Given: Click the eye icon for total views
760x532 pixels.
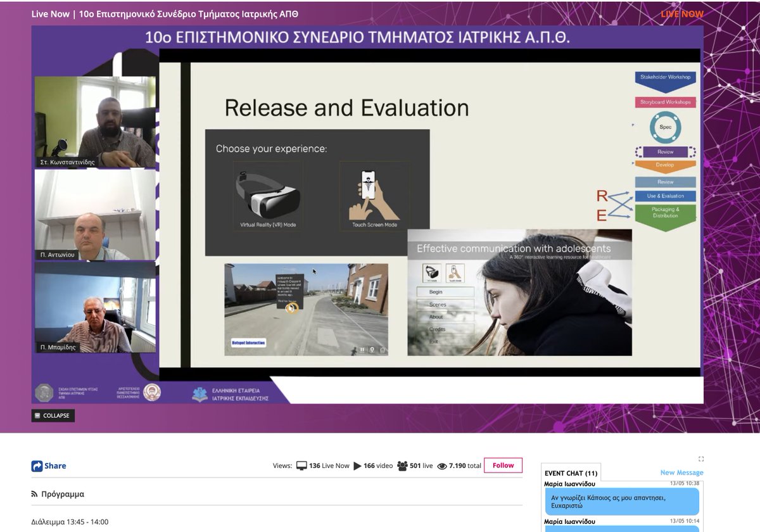Looking at the screenshot, I should pos(442,466).
